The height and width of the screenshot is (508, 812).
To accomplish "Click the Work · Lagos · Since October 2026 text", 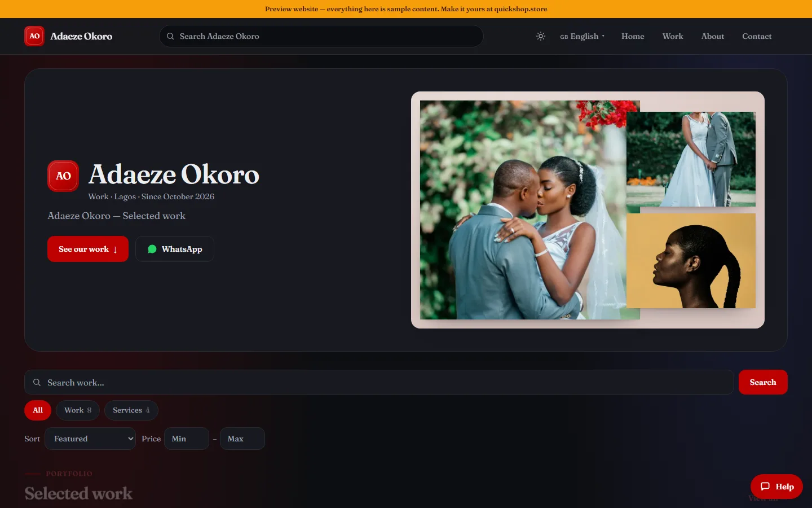I will point(151,196).
